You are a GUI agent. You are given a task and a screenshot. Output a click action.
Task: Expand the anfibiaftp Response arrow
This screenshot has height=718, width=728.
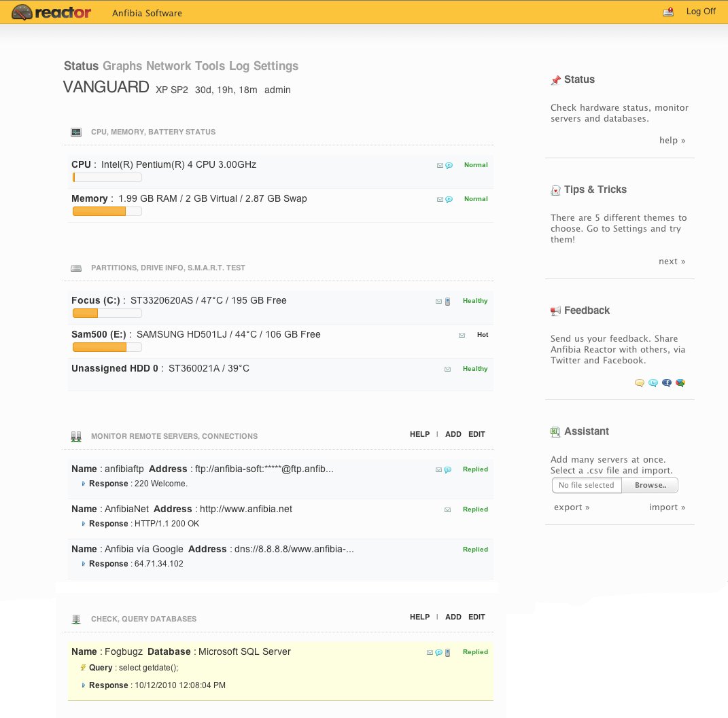(x=84, y=484)
